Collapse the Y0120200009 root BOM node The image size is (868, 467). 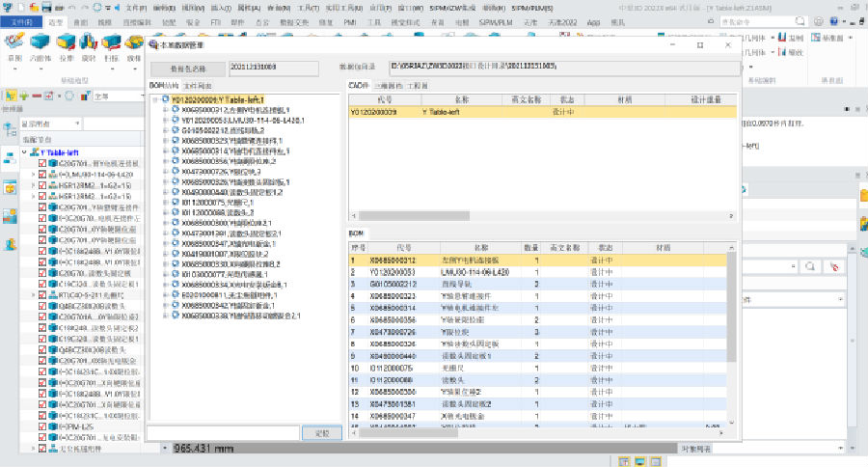[x=155, y=99]
